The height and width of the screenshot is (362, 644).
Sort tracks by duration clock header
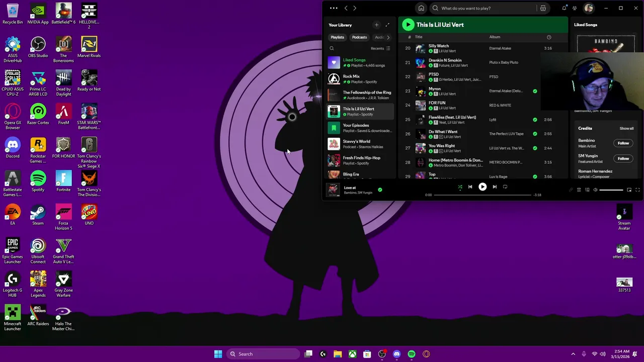tap(549, 37)
